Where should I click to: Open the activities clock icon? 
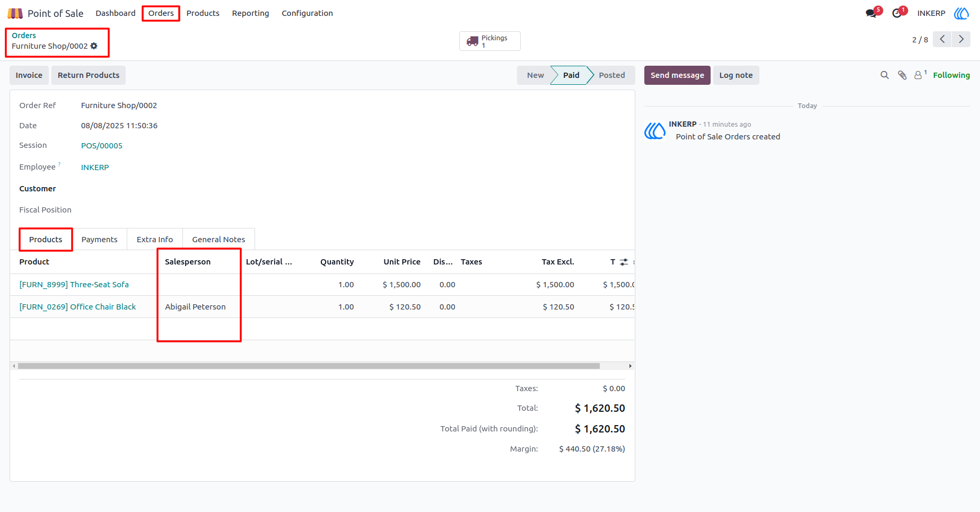pyautogui.click(x=897, y=13)
